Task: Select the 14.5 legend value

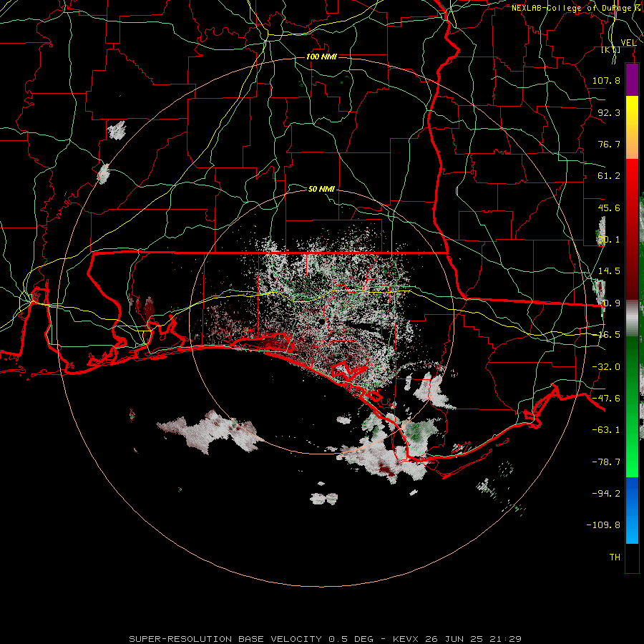Action: [x=609, y=271]
